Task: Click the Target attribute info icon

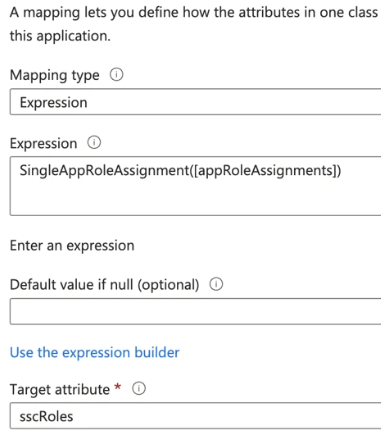Action: tap(139, 389)
